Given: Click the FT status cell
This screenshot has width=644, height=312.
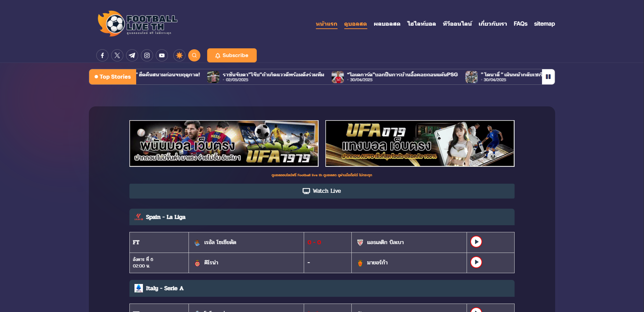Looking at the screenshot, I should tap(159, 242).
